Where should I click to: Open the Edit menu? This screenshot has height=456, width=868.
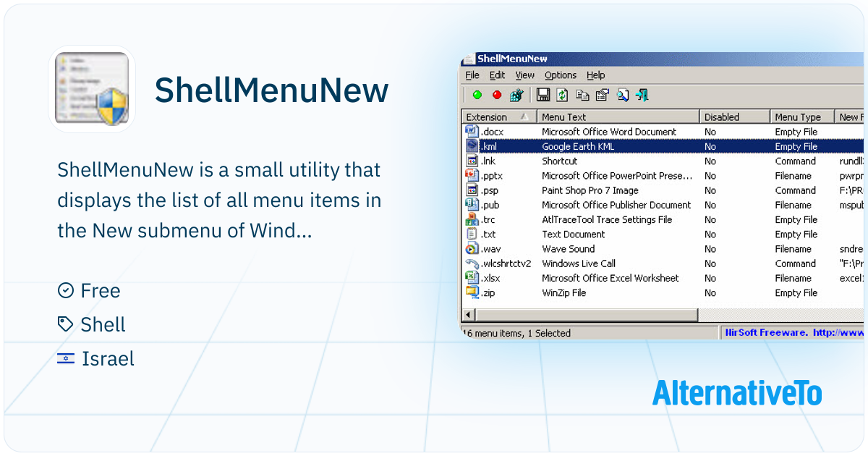[x=497, y=75]
